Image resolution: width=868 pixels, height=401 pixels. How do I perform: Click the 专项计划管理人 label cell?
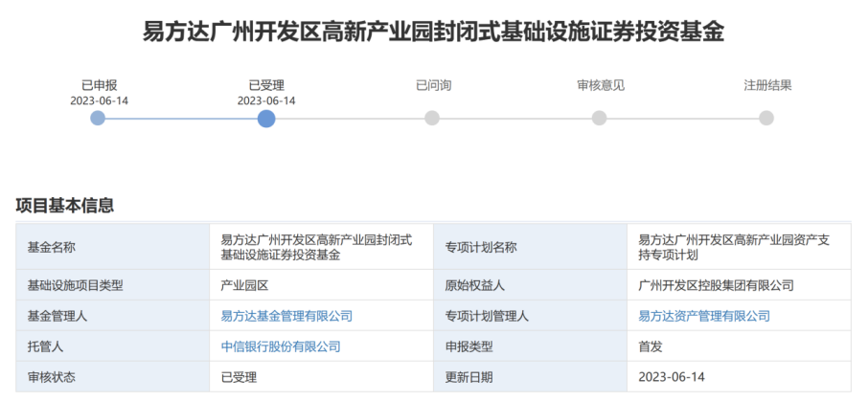[531, 316]
